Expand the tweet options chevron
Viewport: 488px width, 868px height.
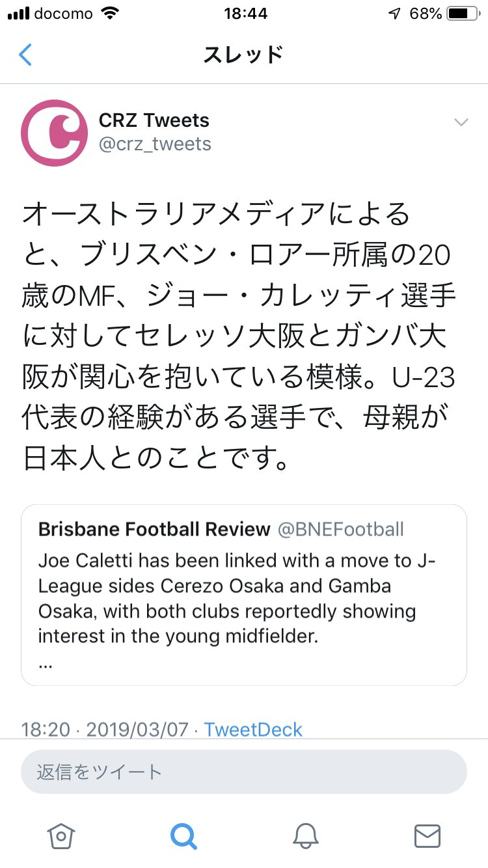coord(461,122)
